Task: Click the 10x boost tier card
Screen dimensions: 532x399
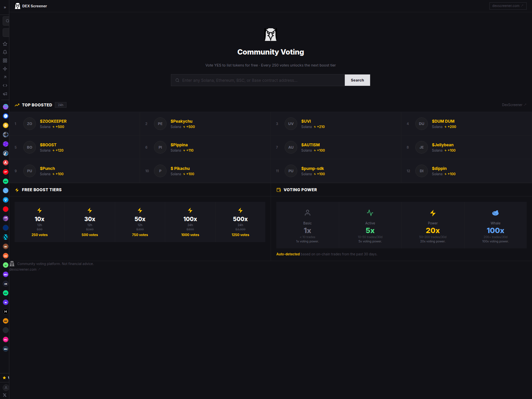Action: pos(40,222)
